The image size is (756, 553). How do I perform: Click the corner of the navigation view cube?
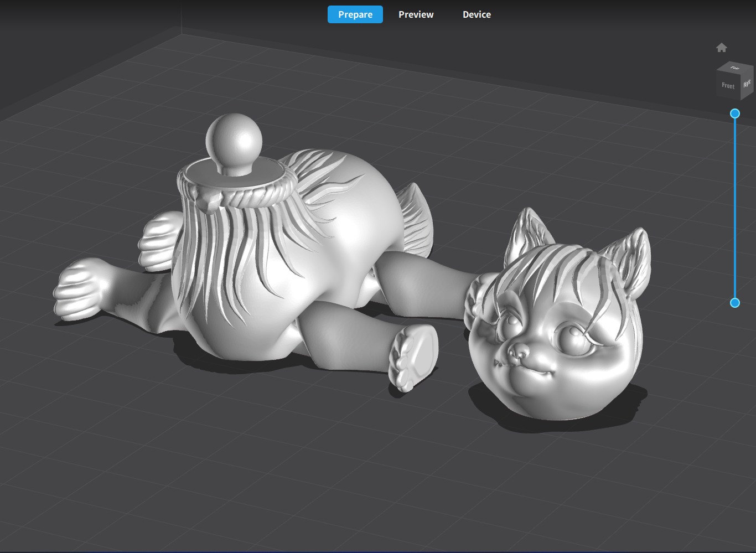pyautogui.click(x=741, y=74)
